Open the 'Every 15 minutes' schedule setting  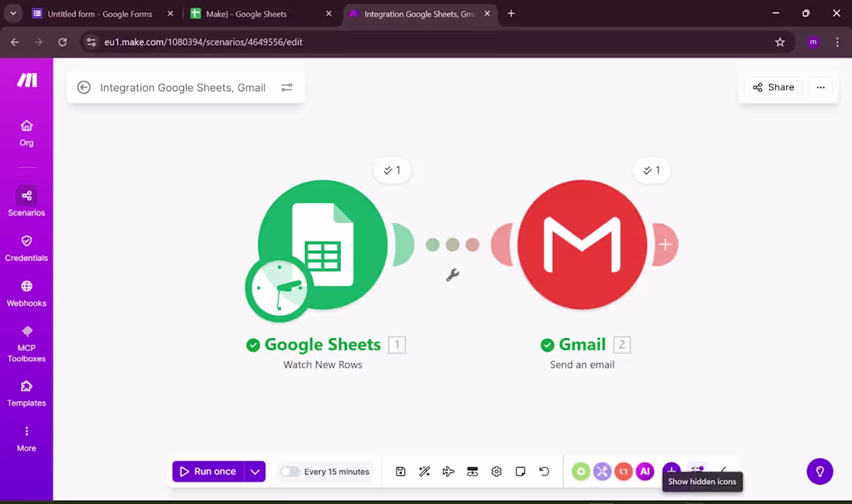(336, 471)
